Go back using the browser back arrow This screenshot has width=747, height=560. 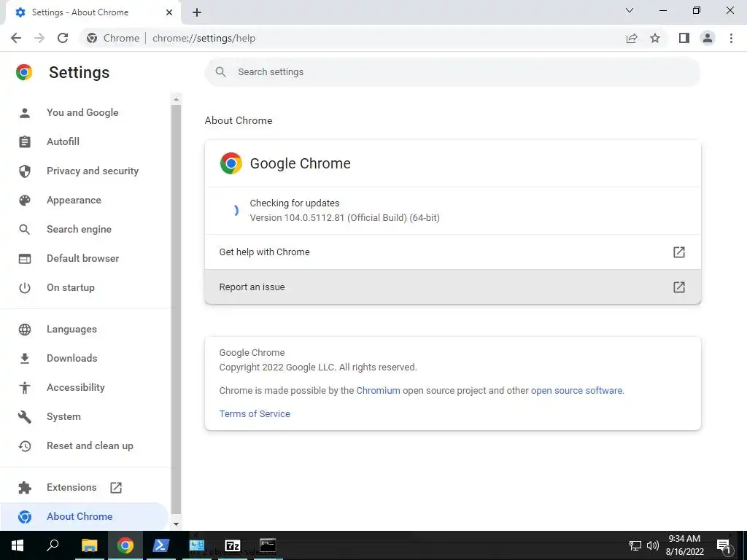[16, 38]
